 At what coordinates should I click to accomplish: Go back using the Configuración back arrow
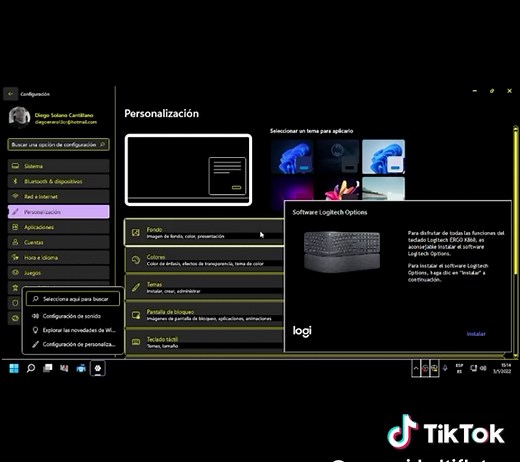10,94
